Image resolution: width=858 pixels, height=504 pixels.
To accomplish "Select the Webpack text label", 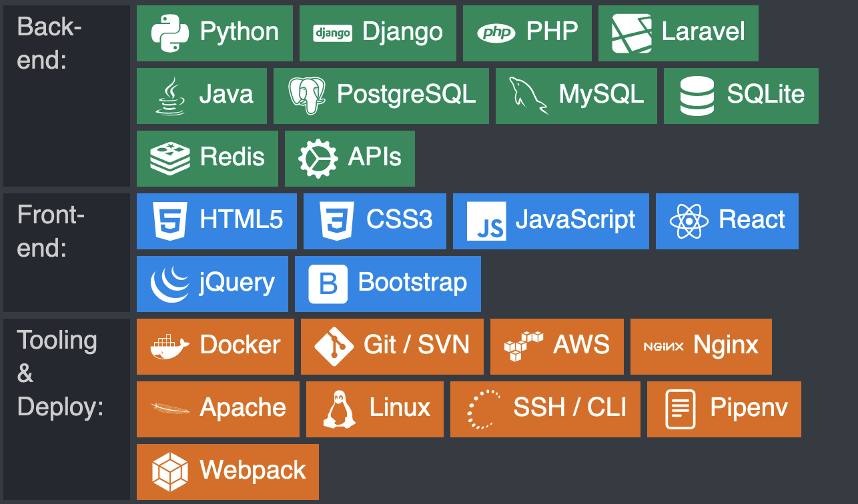I will tap(253, 471).
